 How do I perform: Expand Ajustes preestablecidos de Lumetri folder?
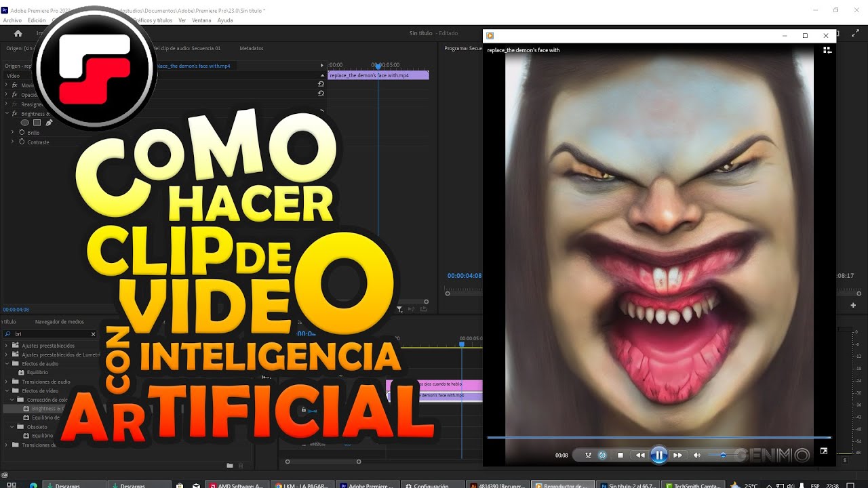pyautogui.click(x=7, y=354)
